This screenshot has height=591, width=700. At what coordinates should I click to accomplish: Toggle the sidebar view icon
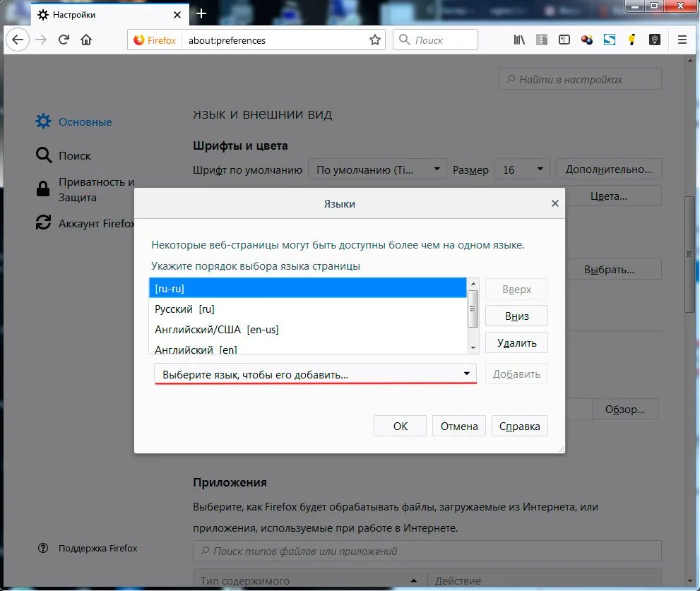(564, 40)
